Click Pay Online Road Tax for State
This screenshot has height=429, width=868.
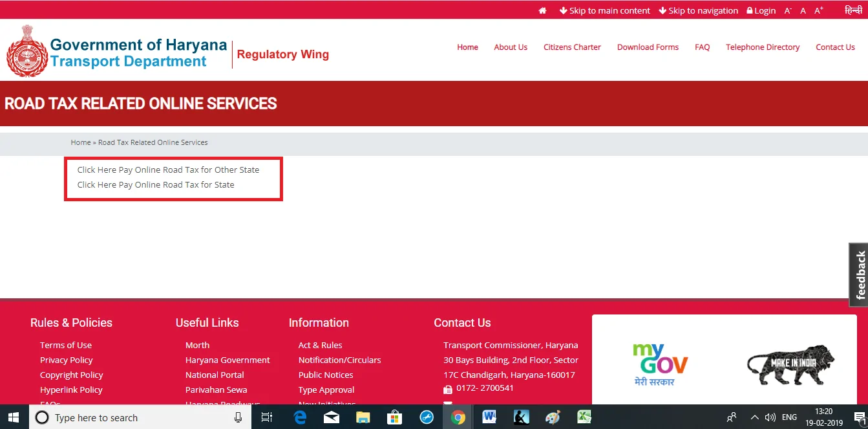click(x=156, y=184)
